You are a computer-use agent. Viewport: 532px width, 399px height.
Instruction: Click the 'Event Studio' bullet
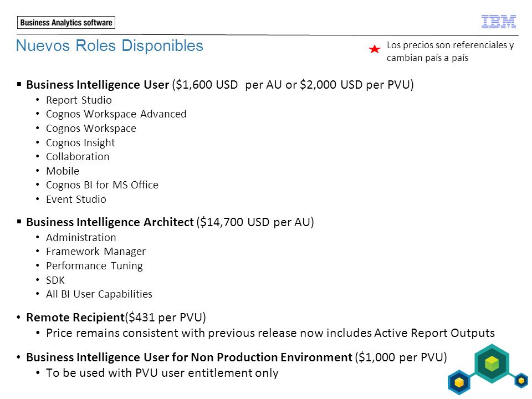pos(76,199)
